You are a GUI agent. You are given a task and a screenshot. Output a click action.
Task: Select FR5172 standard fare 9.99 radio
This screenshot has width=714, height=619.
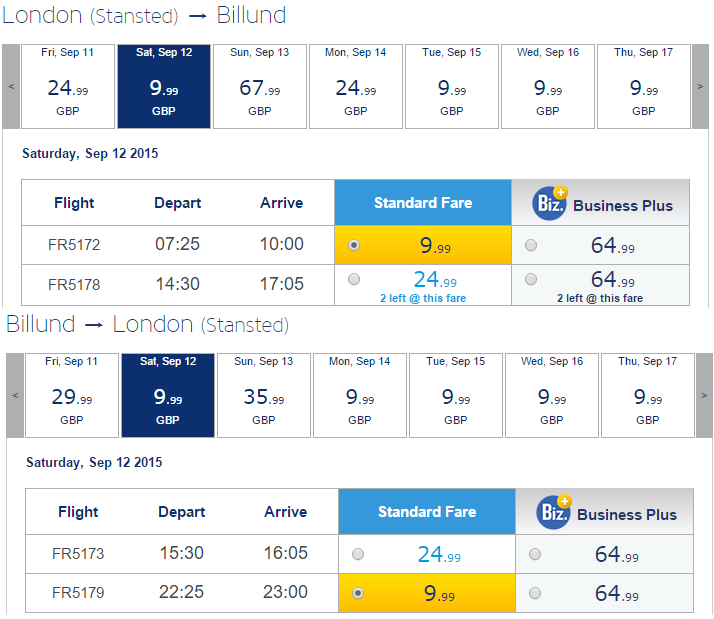coord(354,245)
